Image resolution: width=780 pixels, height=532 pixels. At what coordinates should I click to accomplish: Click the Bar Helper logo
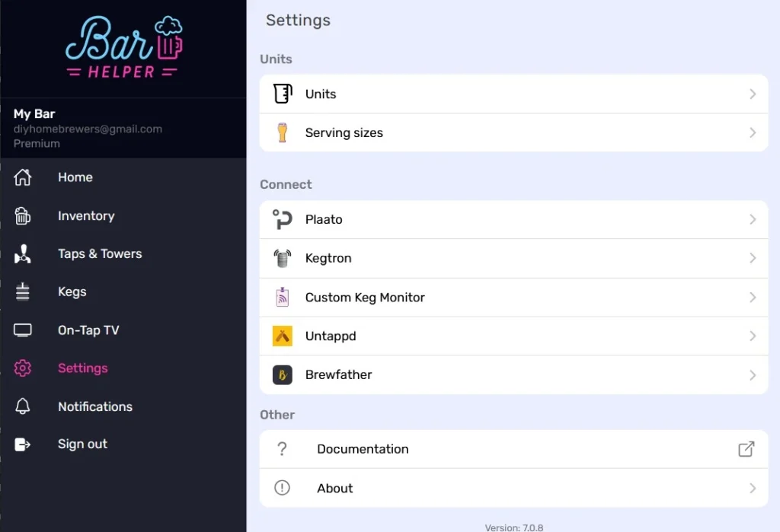(123, 49)
